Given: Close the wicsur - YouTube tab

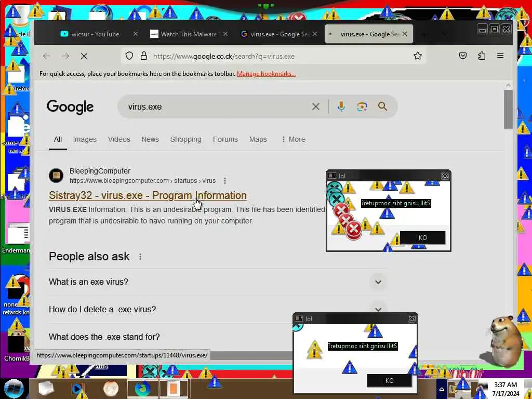Looking at the screenshot, I should [136, 34].
